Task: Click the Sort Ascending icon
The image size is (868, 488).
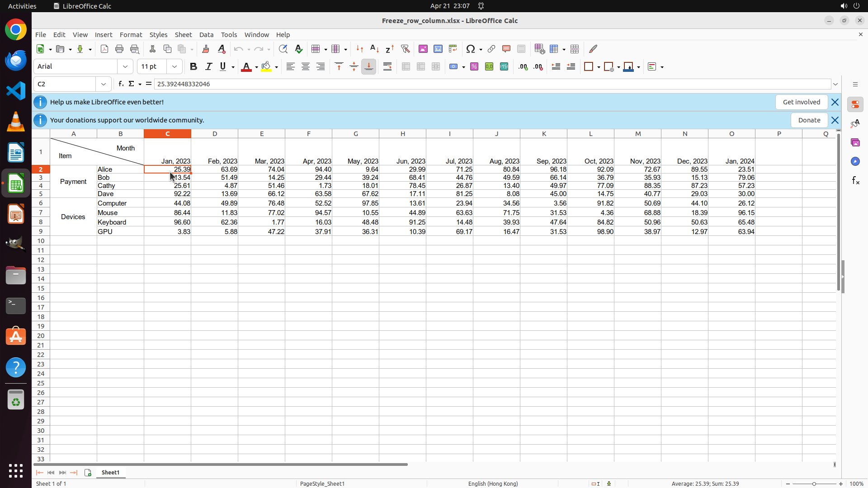Action: point(374,49)
